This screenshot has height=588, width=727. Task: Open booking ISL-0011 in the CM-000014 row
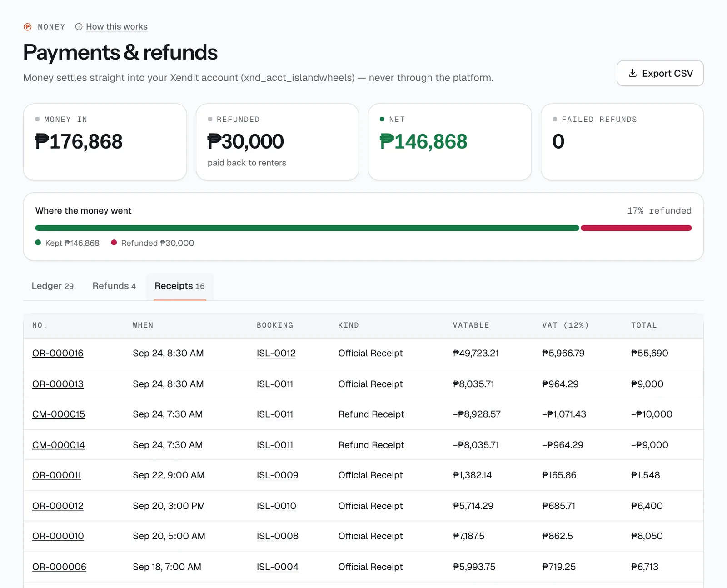275,445
